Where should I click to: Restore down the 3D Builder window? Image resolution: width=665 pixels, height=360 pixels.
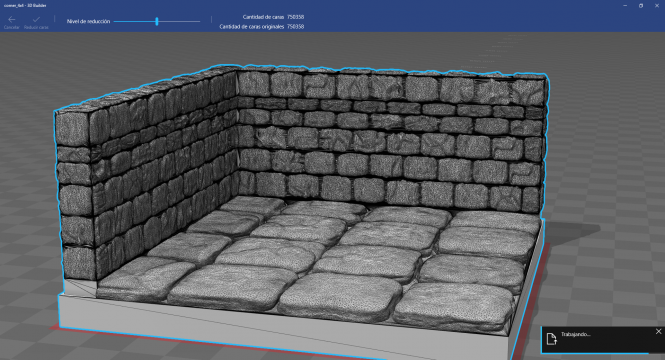coord(641,6)
